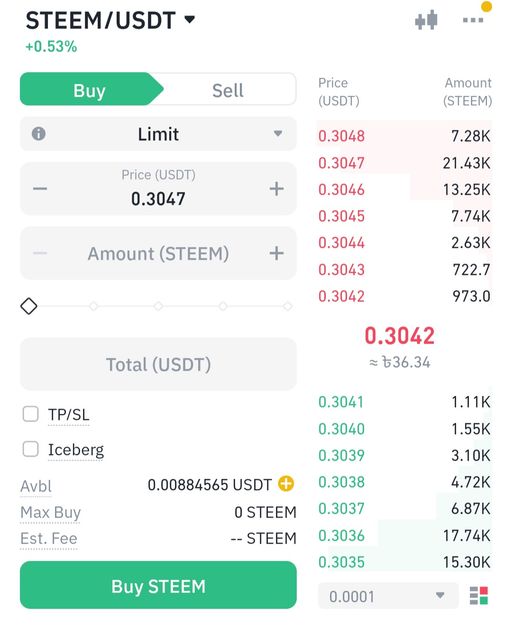512x640 pixels.
Task: Select the 0.3048 ask price row
Action: [404, 136]
